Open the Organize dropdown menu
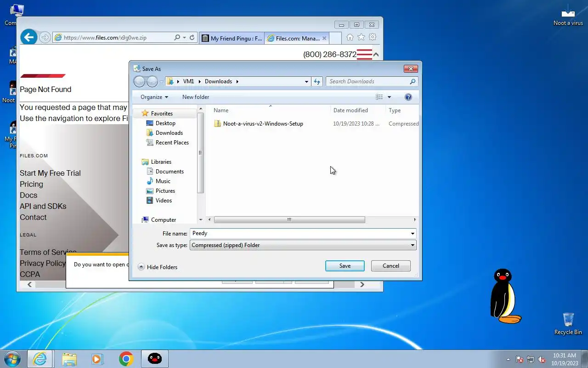The width and height of the screenshot is (588, 368). coord(154,97)
